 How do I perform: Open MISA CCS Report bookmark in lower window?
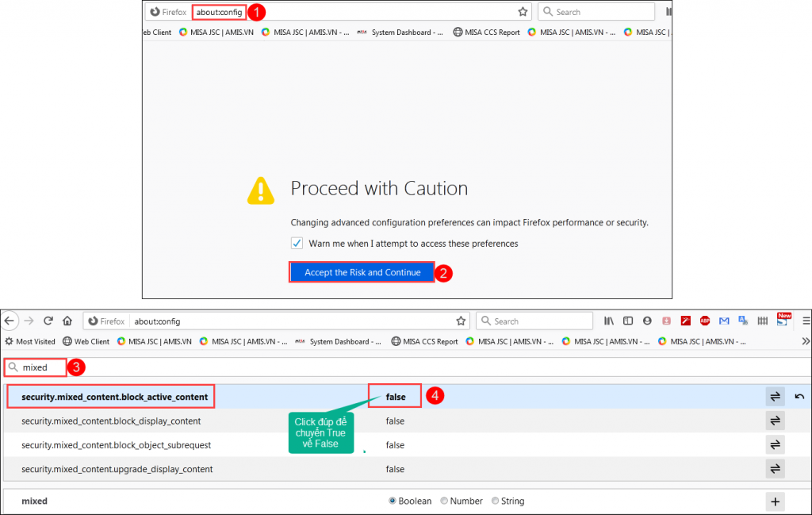pos(425,341)
